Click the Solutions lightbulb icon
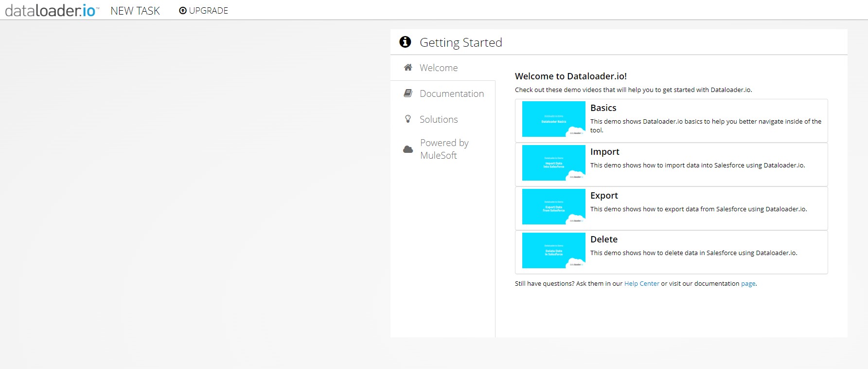Screen dimensions: 868x369 click(x=408, y=119)
